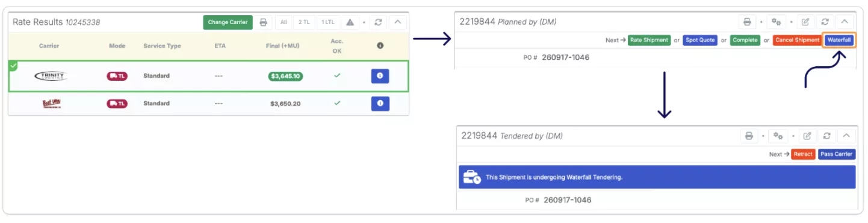This screenshot has width=868, height=223.
Task: Refresh the Planned shipment panel
Action: point(825,22)
